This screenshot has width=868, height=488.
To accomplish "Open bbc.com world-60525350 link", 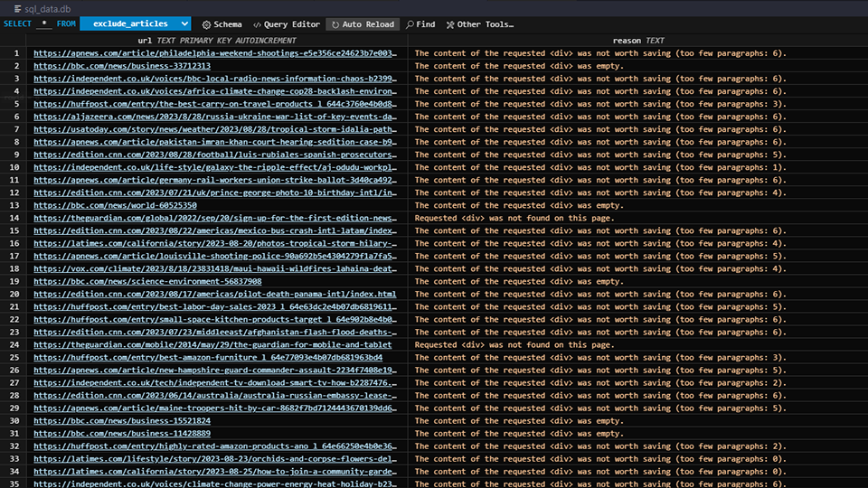I will [x=115, y=205].
